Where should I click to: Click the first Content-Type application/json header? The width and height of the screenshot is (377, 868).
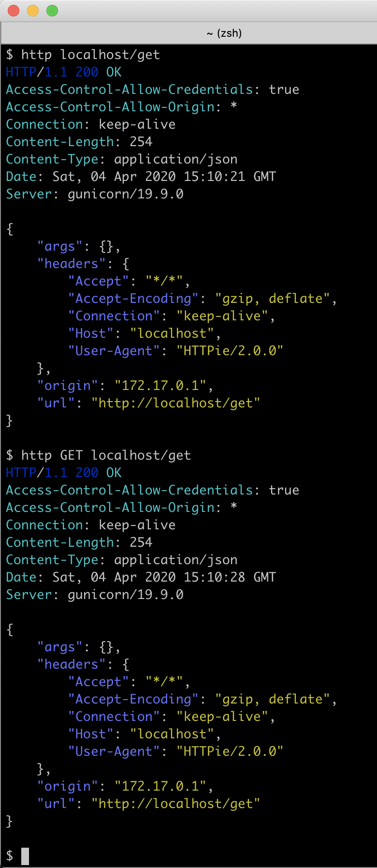(x=122, y=159)
